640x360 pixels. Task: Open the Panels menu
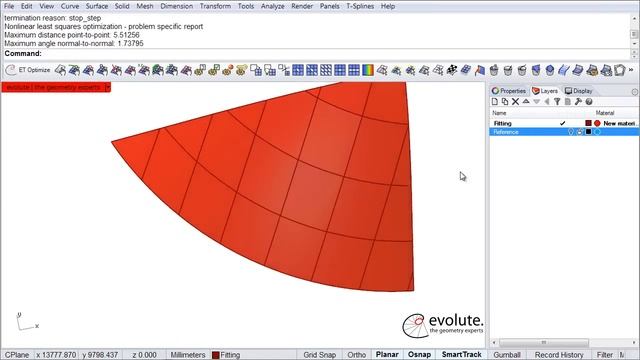click(x=329, y=6)
